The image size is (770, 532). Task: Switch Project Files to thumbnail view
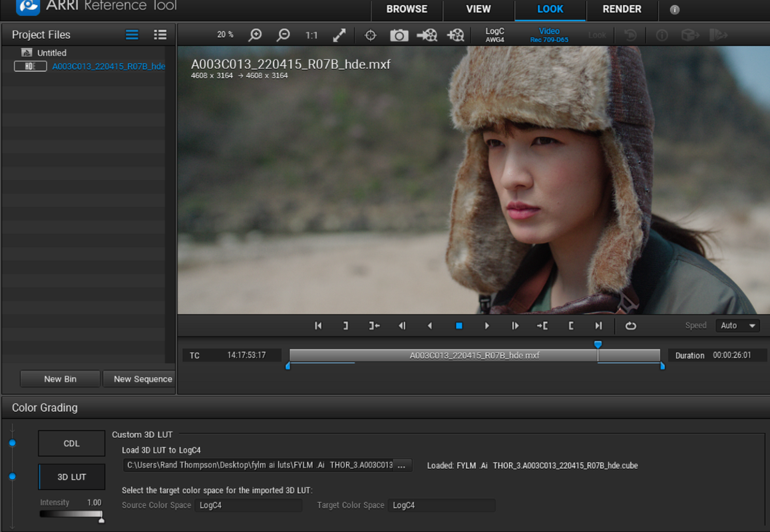point(132,35)
